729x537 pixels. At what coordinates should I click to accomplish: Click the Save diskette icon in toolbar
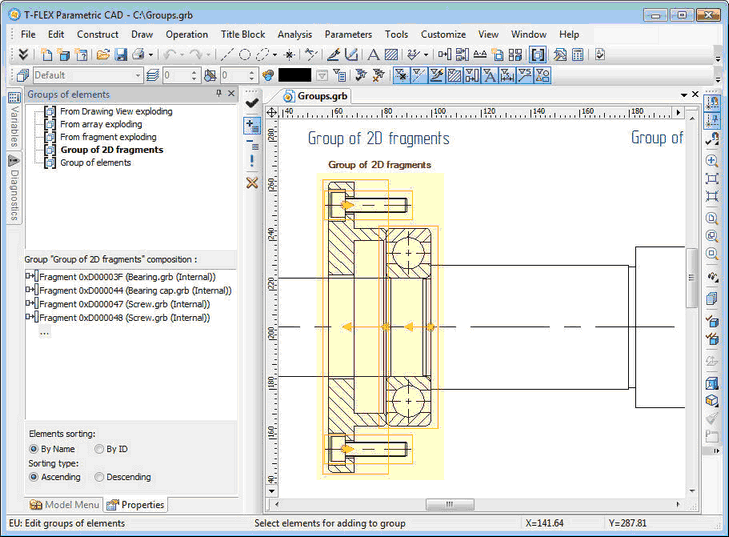pyautogui.click(x=121, y=54)
